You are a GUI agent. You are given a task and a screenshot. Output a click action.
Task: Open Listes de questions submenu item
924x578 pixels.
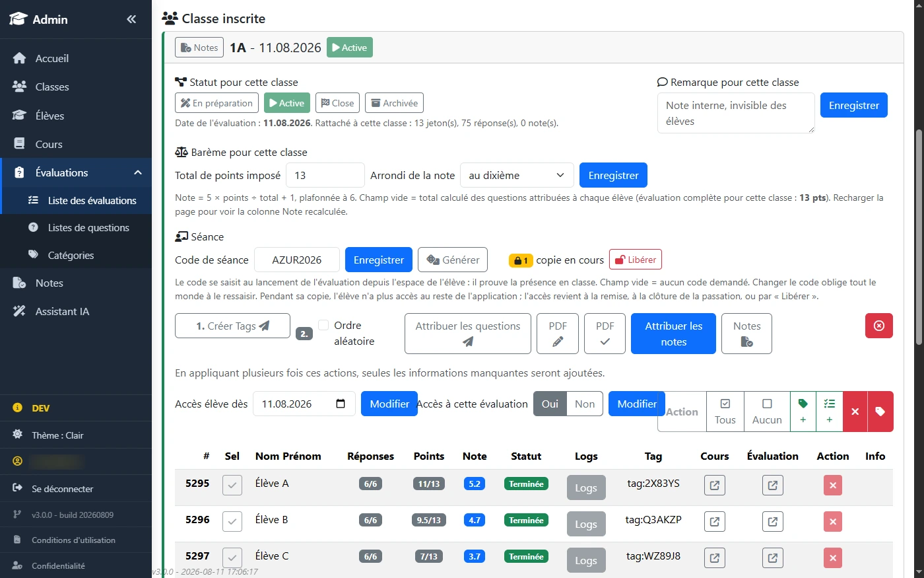[x=76, y=227]
